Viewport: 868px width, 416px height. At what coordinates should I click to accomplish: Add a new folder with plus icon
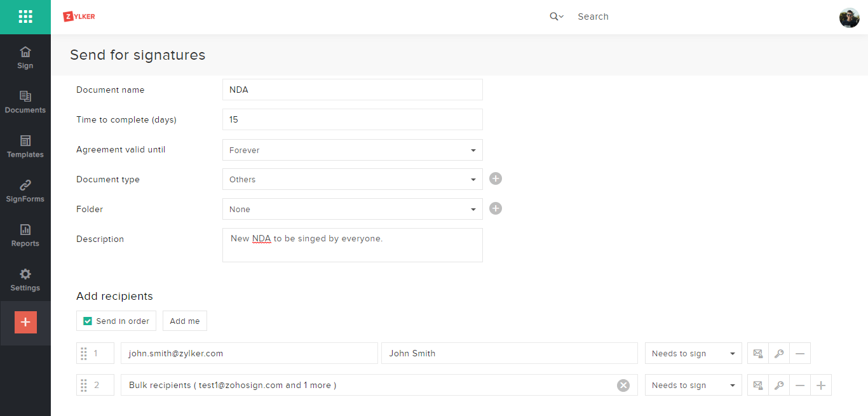pos(496,208)
